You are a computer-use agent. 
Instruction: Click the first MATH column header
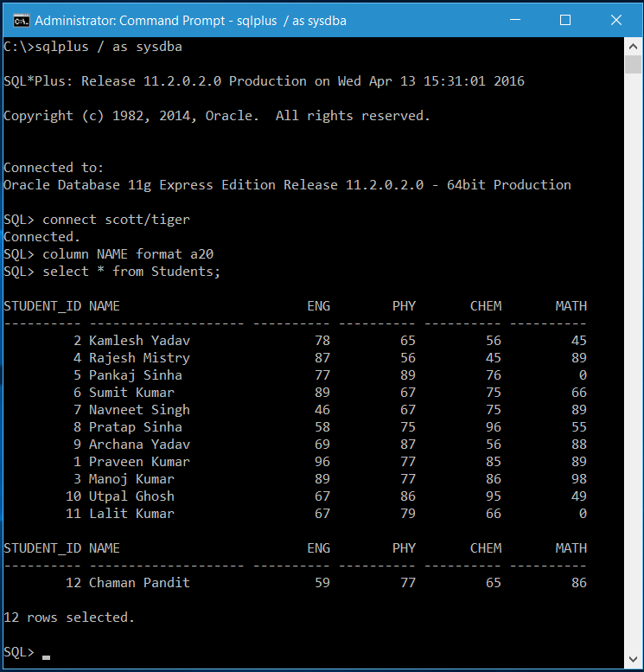571,306
